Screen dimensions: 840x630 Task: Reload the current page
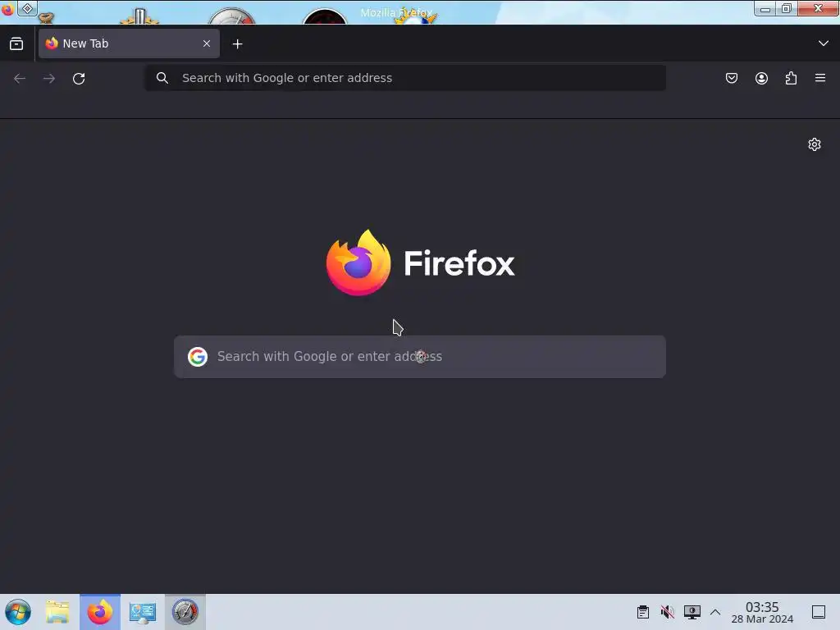[79, 78]
